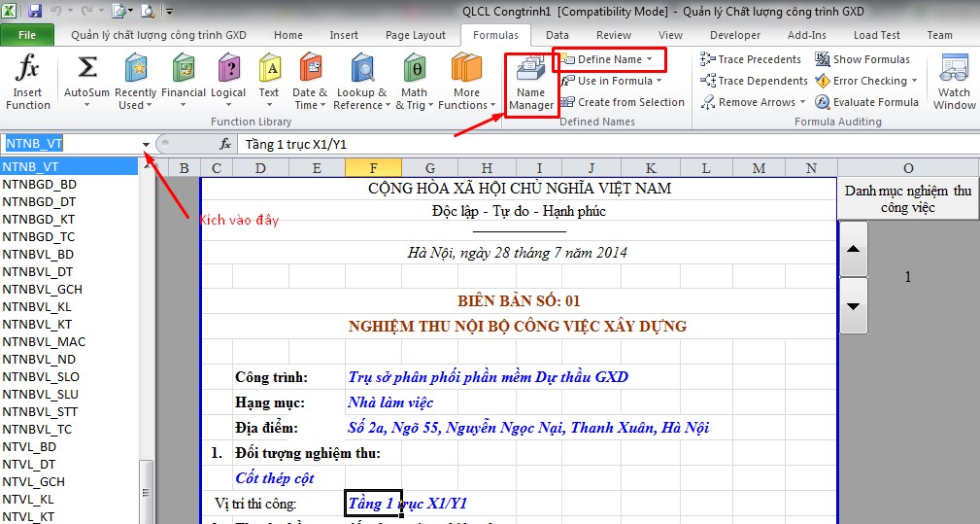Image resolution: width=980 pixels, height=524 pixels.
Task: Open the File tab
Action: click(27, 35)
